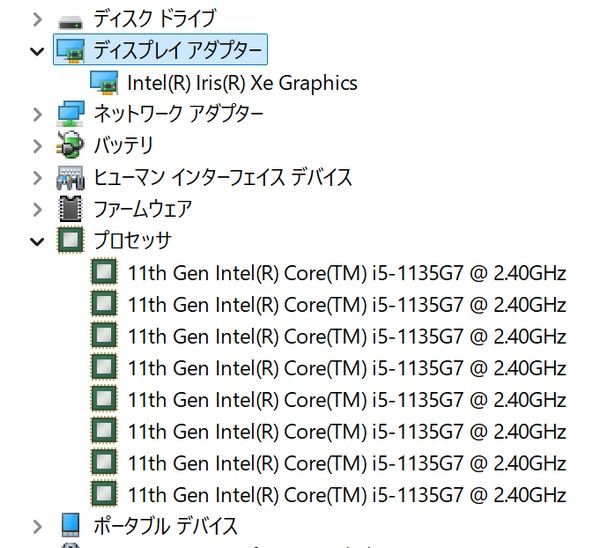Click the ディスプレイ アダプター display adapter icon
Viewport: 600px width, 548px height.
[x=71, y=50]
